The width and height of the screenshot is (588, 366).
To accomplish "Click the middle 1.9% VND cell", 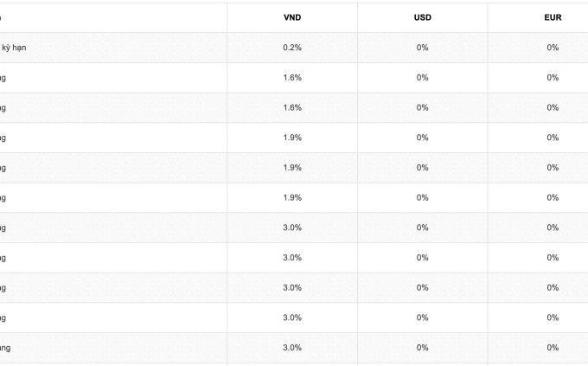I will coord(292,168).
